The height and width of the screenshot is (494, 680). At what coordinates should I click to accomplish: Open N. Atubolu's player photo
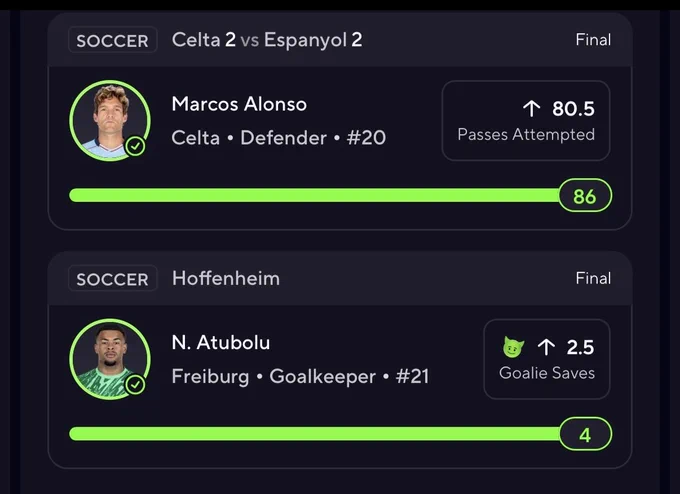(110, 359)
